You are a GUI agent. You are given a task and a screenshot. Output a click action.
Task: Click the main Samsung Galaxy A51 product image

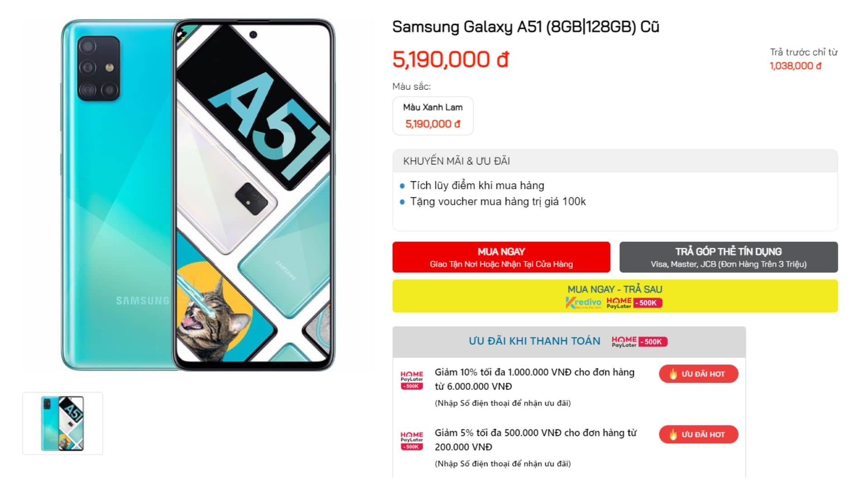pyautogui.click(x=198, y=195)
